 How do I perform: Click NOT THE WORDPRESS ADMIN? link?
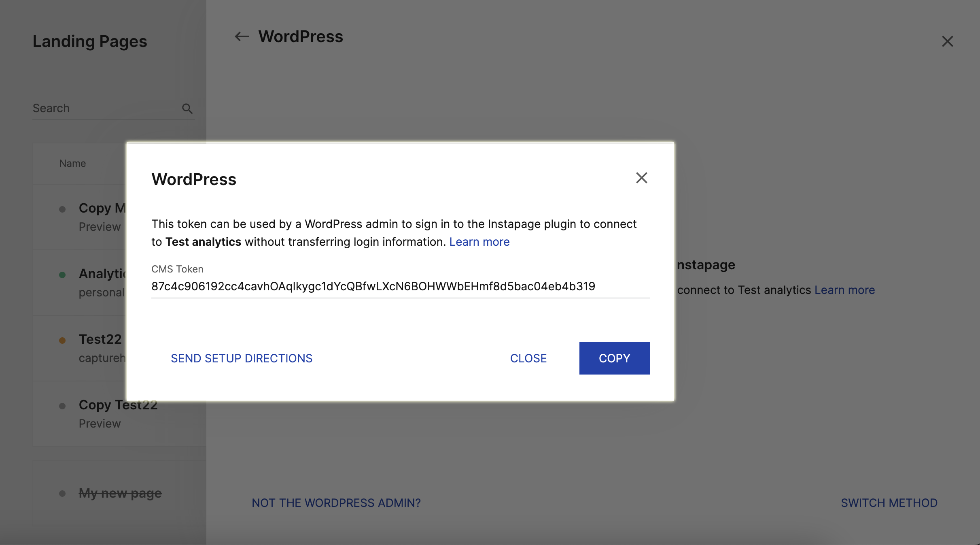(x=336, y=503)
